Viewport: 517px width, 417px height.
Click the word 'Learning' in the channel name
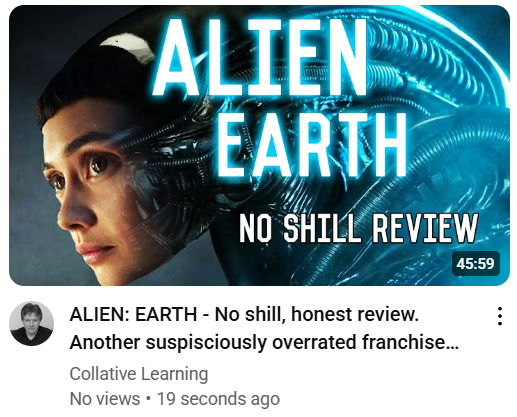click(174, 374)
